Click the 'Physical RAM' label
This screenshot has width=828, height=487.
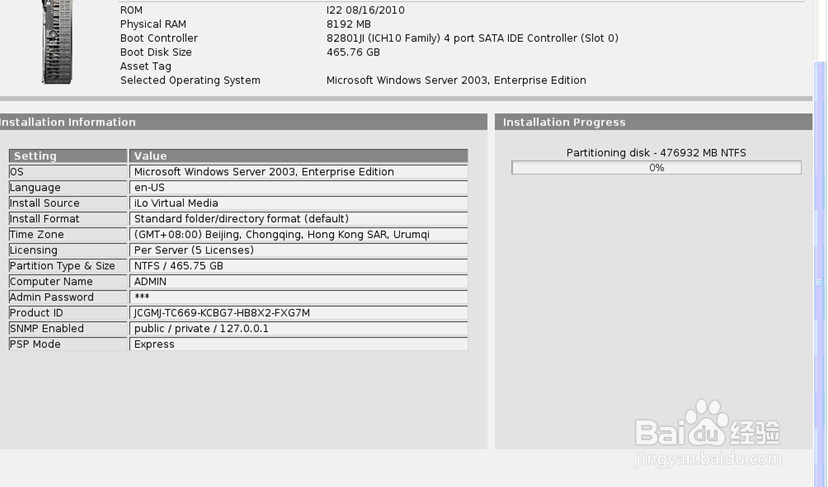pyautogui.click(x=153, y=24)
